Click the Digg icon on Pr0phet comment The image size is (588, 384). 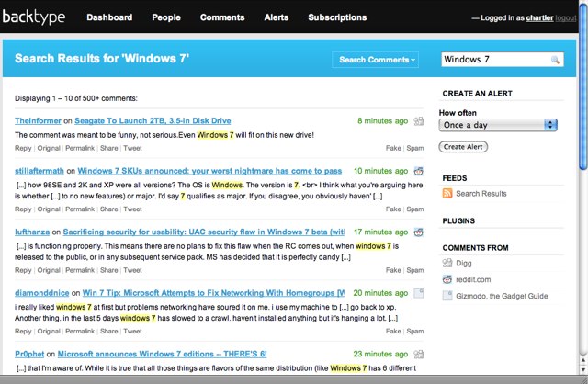(x=419, y=354)
